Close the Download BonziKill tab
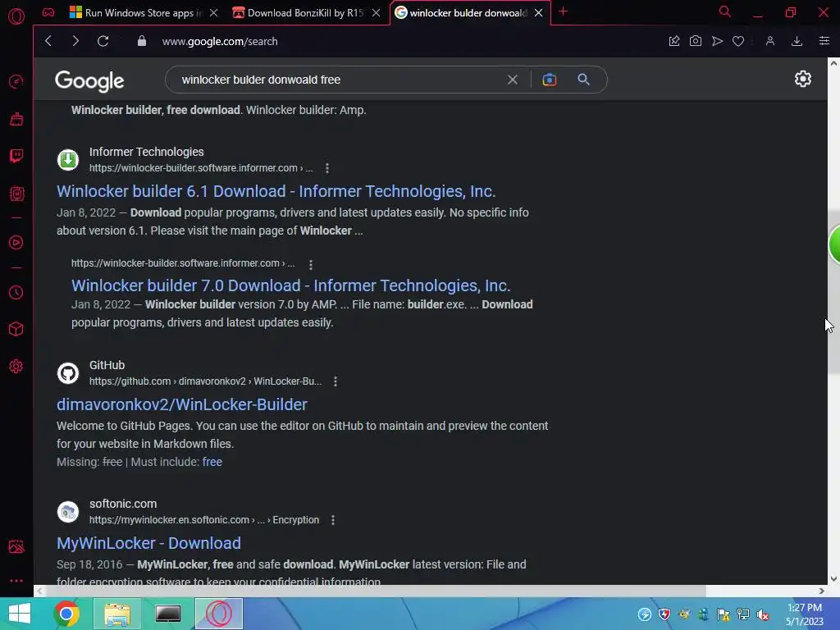The width and height of the screenshot is (840, 630). 376,13
